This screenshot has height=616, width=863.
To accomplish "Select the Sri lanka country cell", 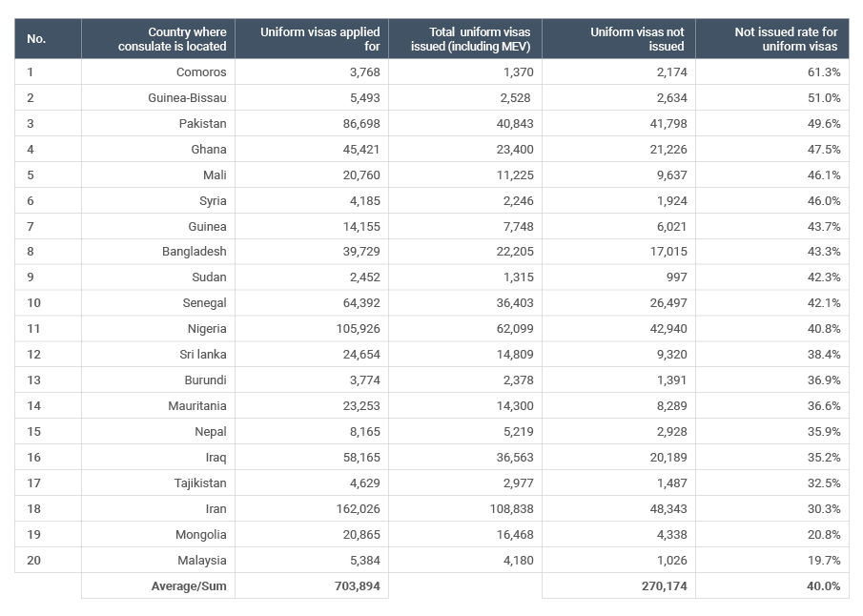I will pos(202,355).
